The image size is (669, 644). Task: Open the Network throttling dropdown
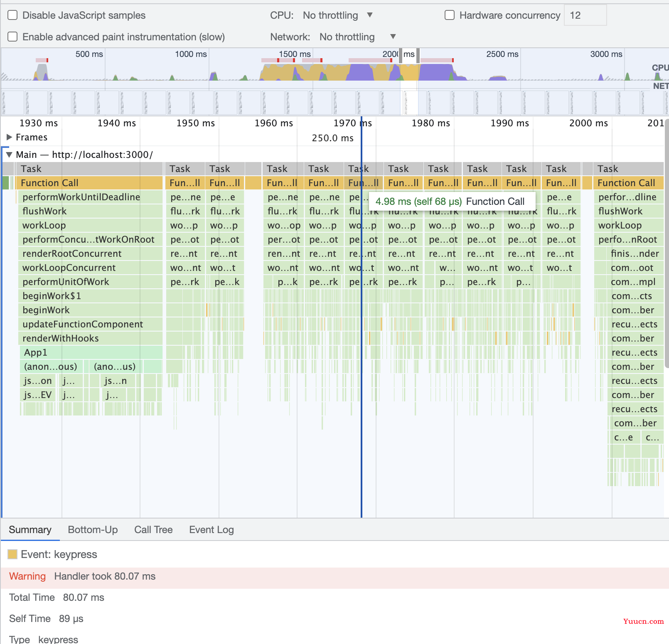coord(357,37)
